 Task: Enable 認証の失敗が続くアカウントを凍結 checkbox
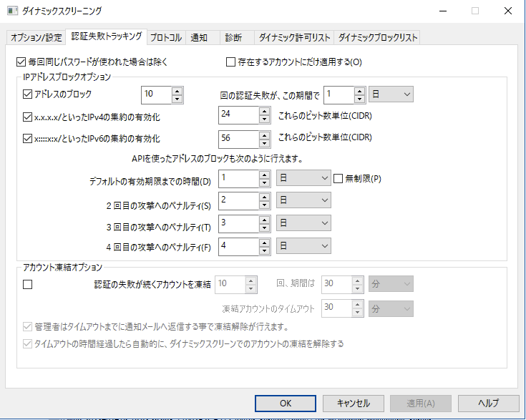[x=28, y=285]
